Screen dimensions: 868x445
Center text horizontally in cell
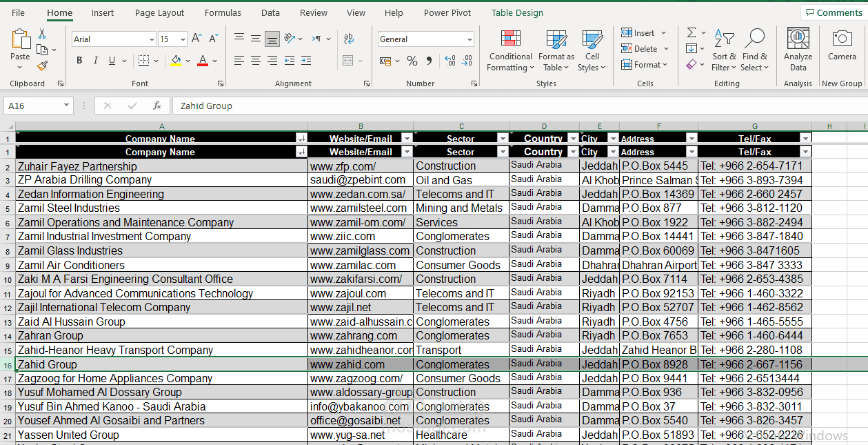tap(256, 61)
